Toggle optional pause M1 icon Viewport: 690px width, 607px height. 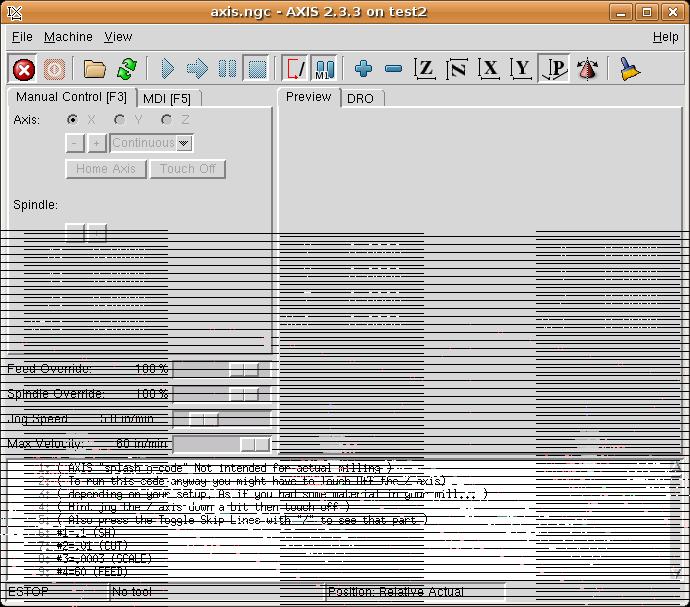click(x=324, y=69)
